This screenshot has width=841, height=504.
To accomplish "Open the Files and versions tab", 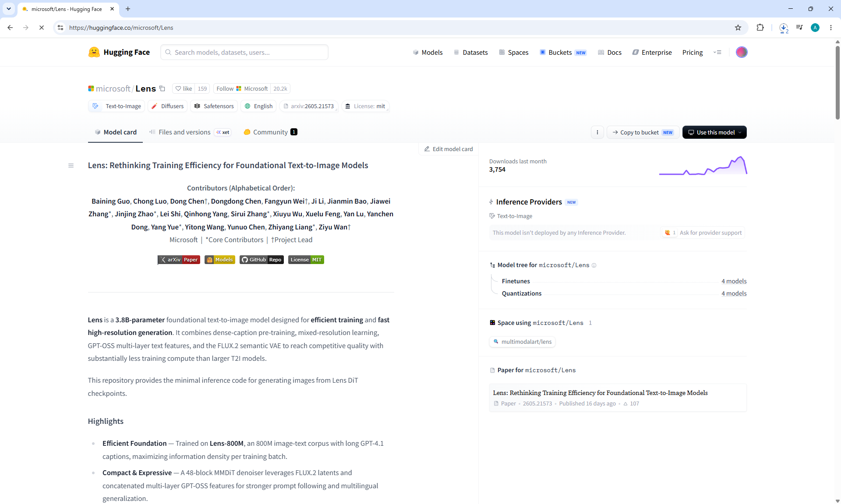I will [x=190, y=132].
